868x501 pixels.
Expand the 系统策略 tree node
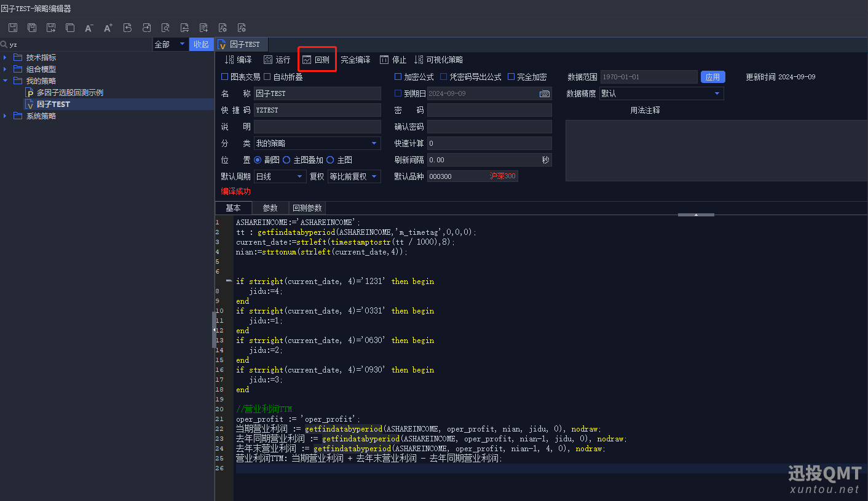click(5, 116)
